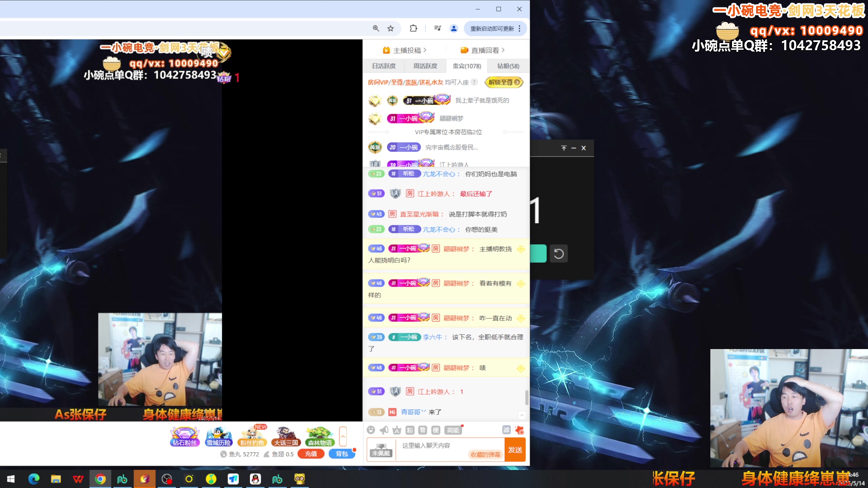
Task: Toggle the 滤 chat filter
Action: (506, 430)
